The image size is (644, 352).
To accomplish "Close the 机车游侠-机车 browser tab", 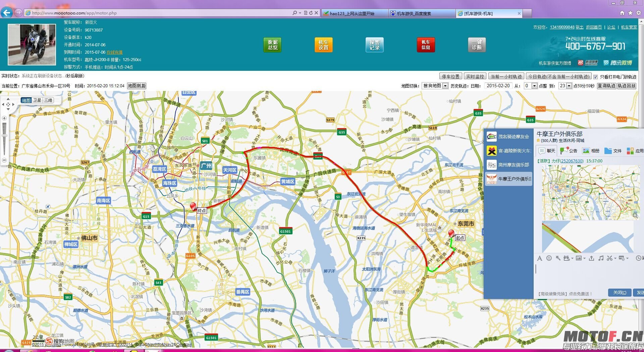I will pyautogui.click(x=519, y=13).
